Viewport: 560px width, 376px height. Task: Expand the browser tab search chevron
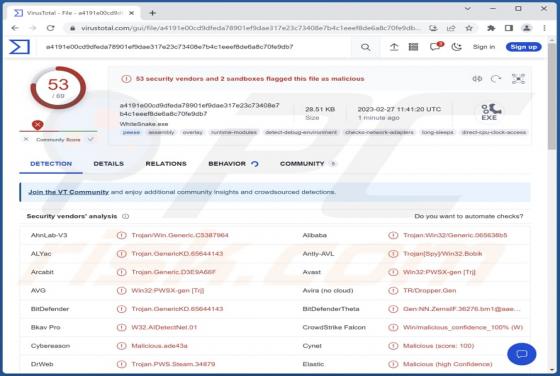tap(468, 9)
